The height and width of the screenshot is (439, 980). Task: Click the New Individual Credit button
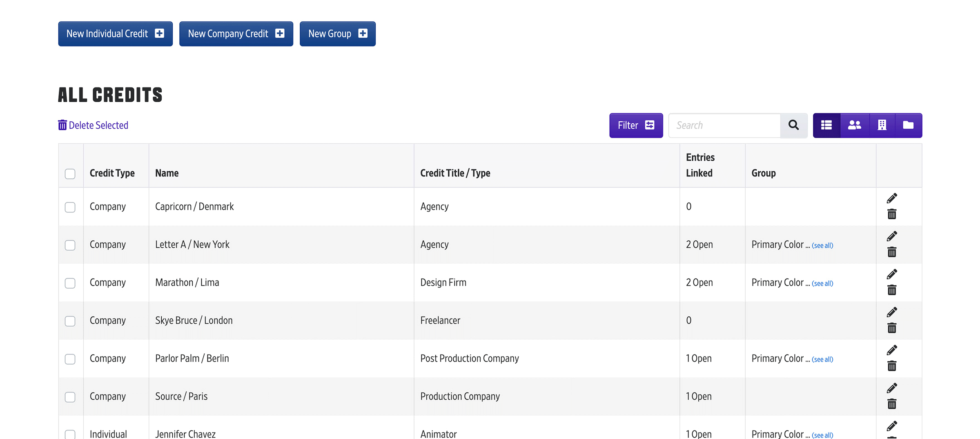click(x=115, y=34)
